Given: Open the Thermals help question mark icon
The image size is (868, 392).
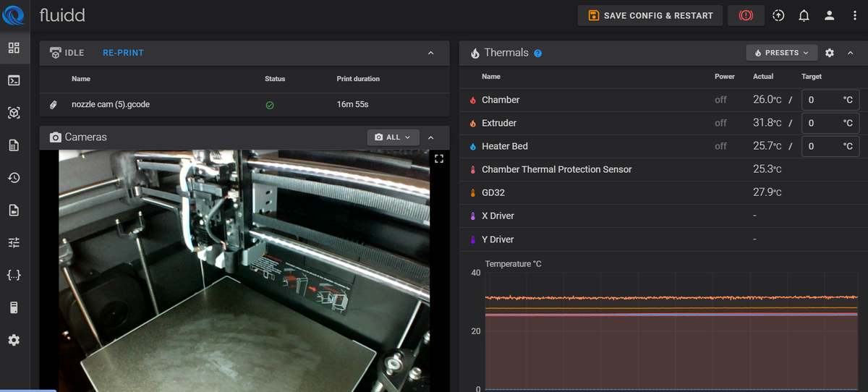Looking at the screenshot, I should (x=537, y=54).
